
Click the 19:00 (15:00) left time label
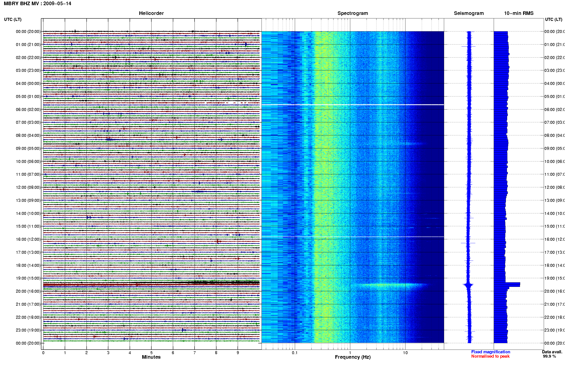coord(28,278)
